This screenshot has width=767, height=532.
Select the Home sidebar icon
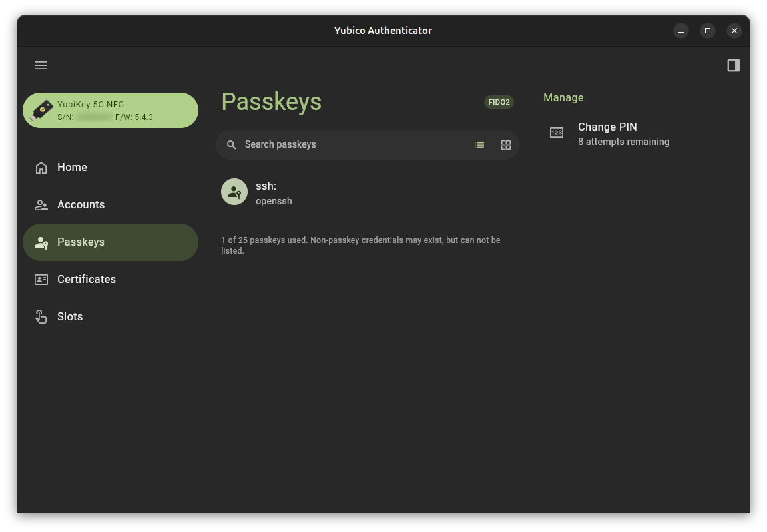click(41, 168)
